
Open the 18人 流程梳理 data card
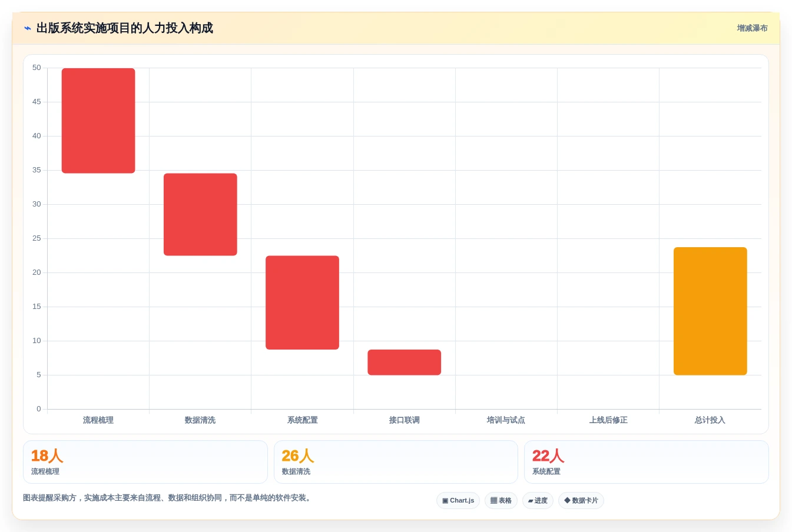point(145,462)
